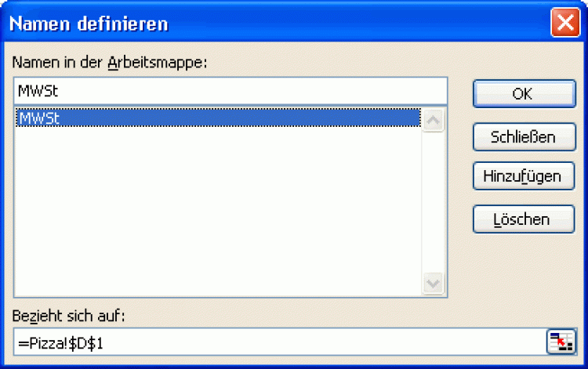Click the name input field containing MWSt
The width and height of the screenshot is (588, 369).
point(230,91)
